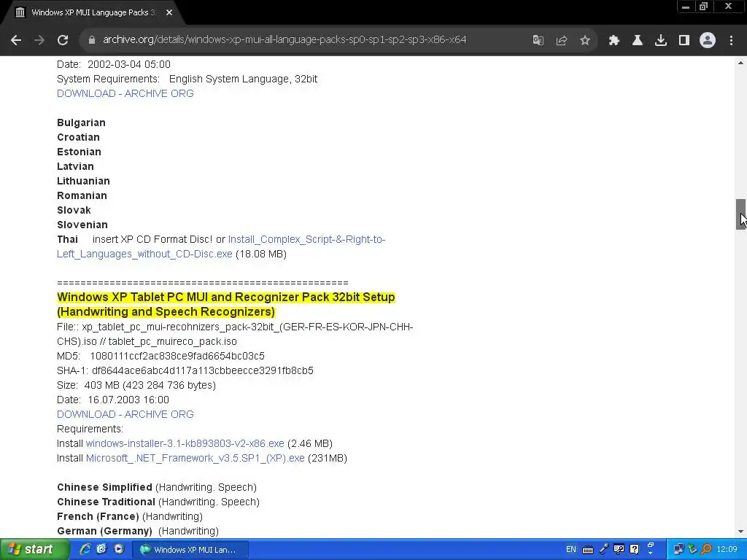The width and height of the screenshot is (747, 560).
Task: Close the Windows XP MUI tab
Action: click(169, 12)
